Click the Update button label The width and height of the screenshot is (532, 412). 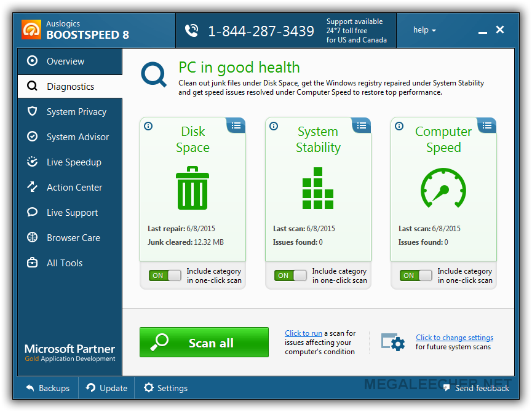click(113, 388)
